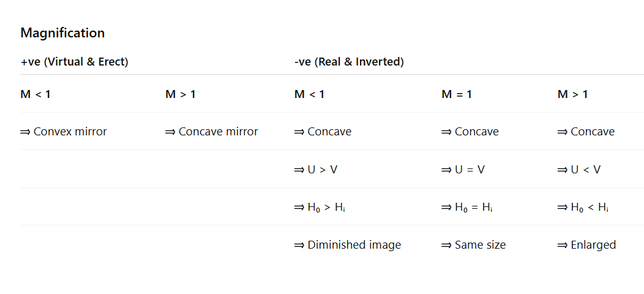Click the U > V cell
Image resolution: width=644 pixels, height=294 pixels.
pos(316,170)
